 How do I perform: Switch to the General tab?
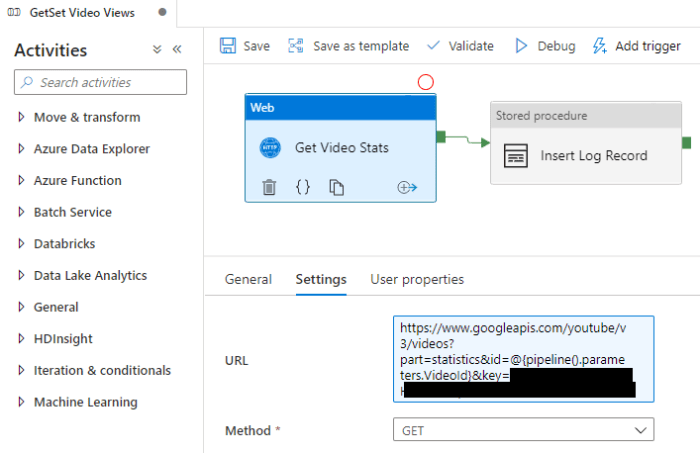pos(248,279)
